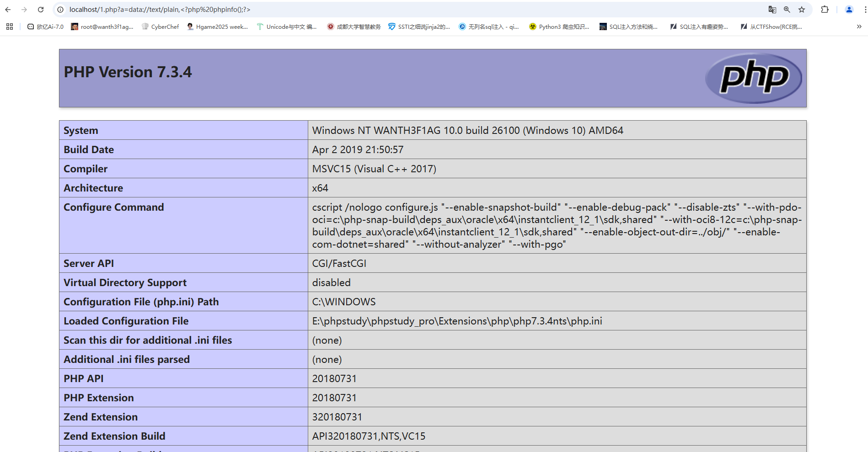
Task: Open the Python3 爬虫知识 bookmark
Action: (559, 27)
